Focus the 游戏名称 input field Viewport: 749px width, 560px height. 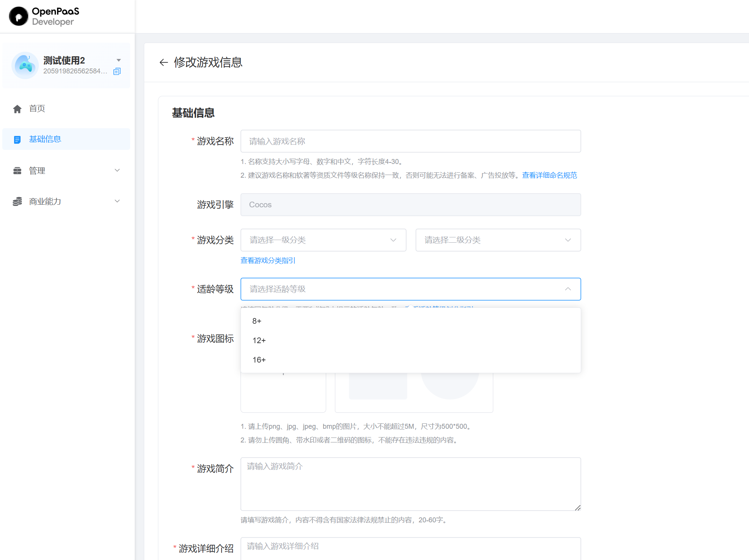411,141
